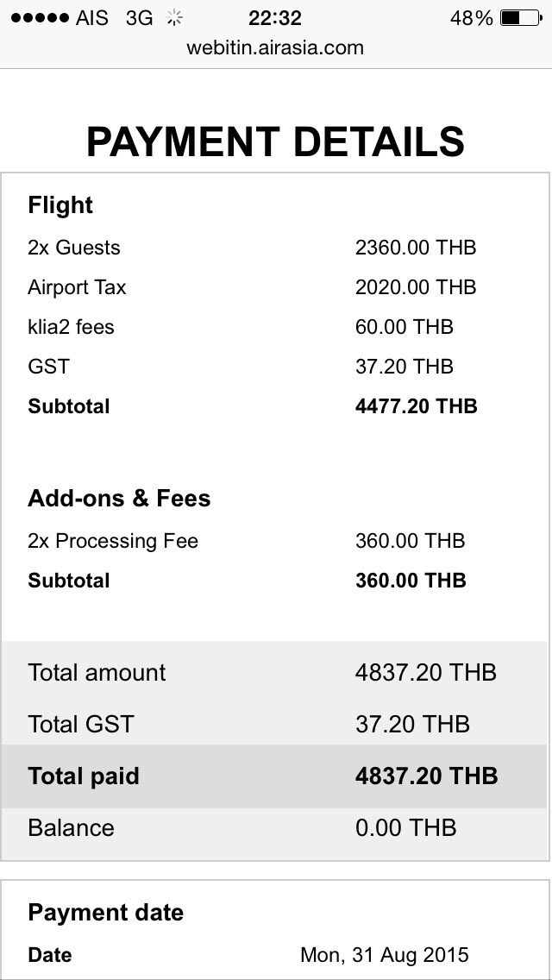The width and height of the screenshot is (552, 980).
Task: Tap the Add-ons & Fees heading
Action: tap(119, 498)
